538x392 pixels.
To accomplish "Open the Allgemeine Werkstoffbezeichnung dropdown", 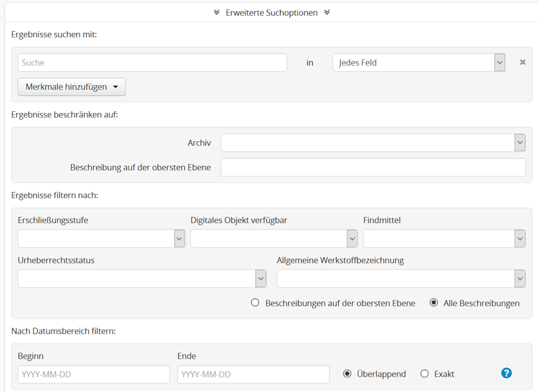I will coord(401,278).
